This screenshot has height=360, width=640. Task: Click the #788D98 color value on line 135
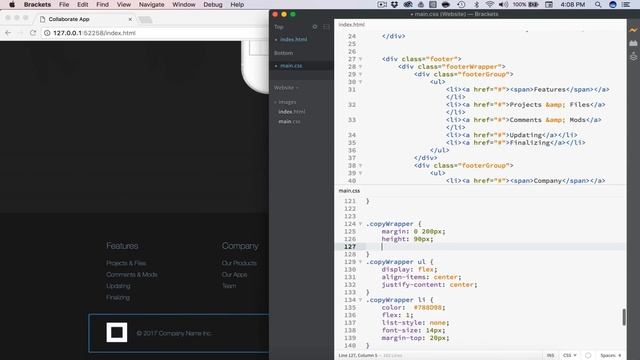point(427,308)
